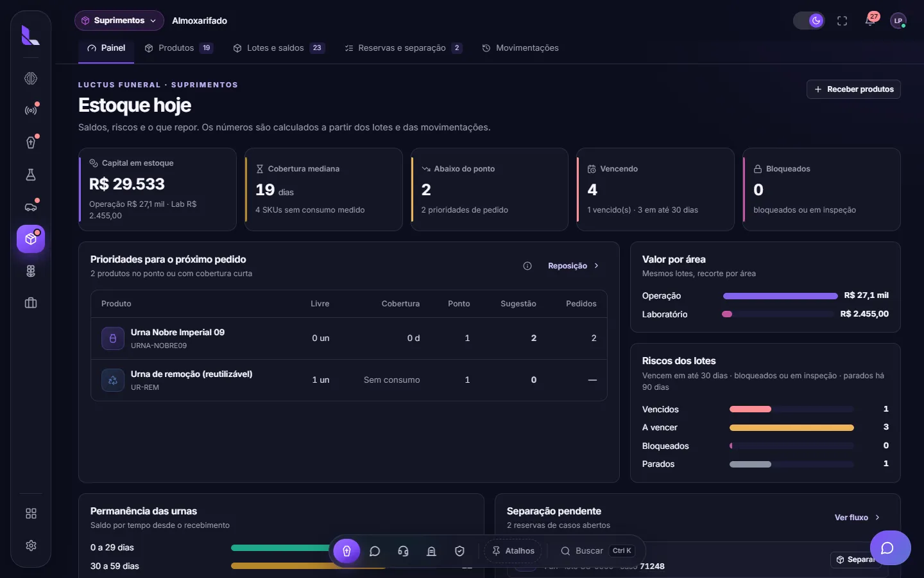Open the apps grid icon in sidebar
The width and height of the screenshot is (924, 578).
(31, 514)
